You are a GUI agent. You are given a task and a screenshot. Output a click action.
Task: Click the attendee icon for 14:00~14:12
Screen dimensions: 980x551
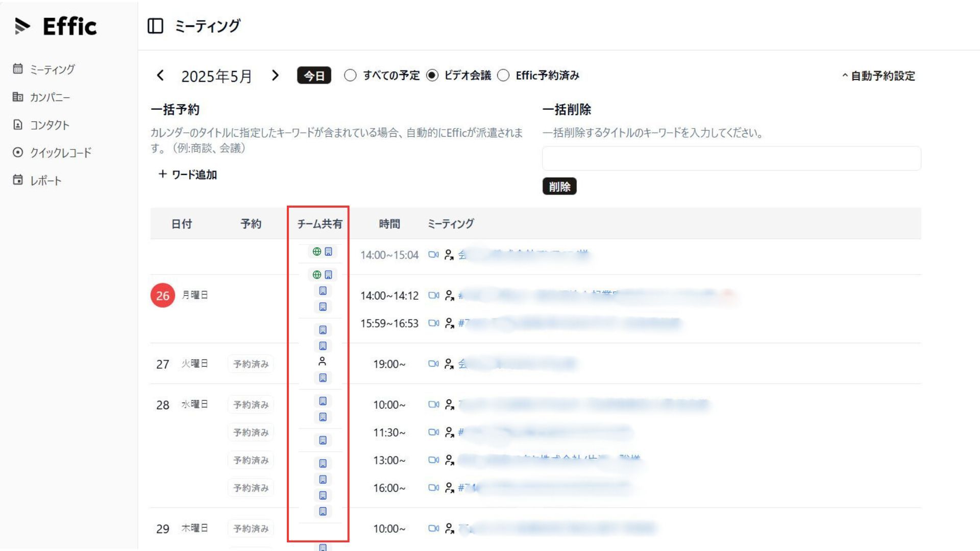449,295
